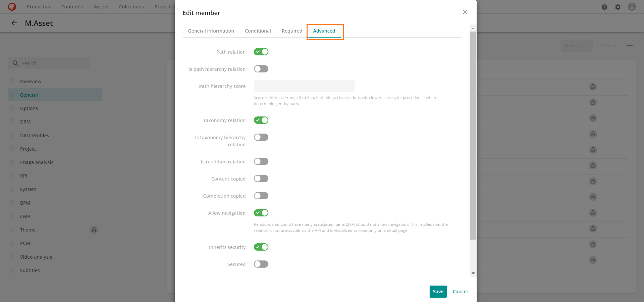Click the Path hierarchy score input field
Screen dimensions: 644x302
pyautogui.click(x=304, y=86)
